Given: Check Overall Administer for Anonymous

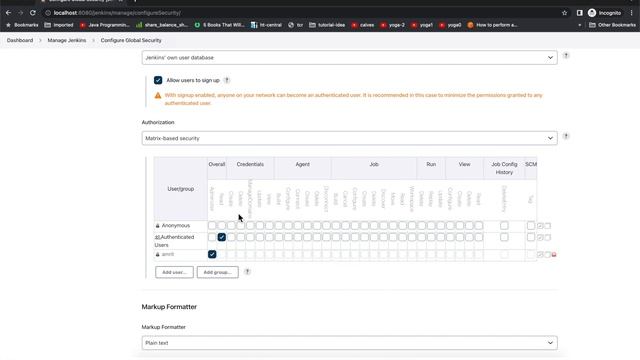Looking at the screenshot, I should point(212,225).
